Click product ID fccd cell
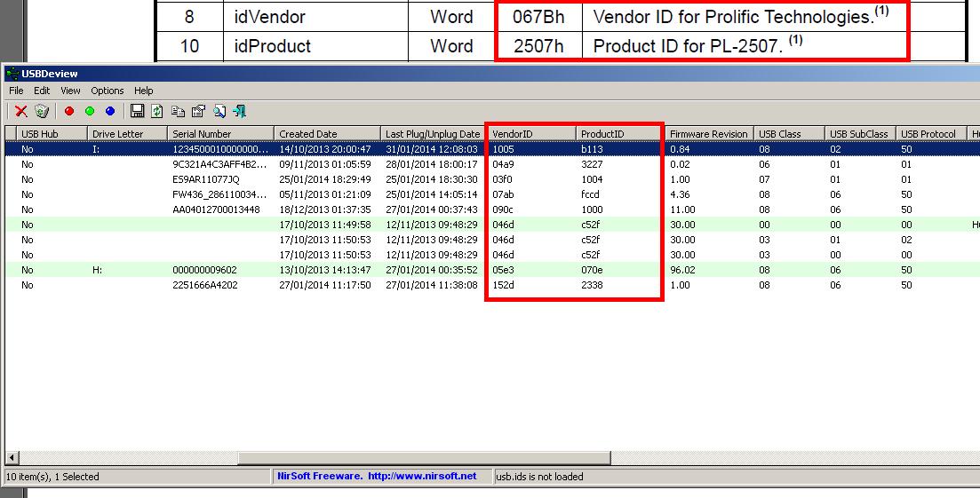Viewport: 980px width, 498px height. pos(590,194)
